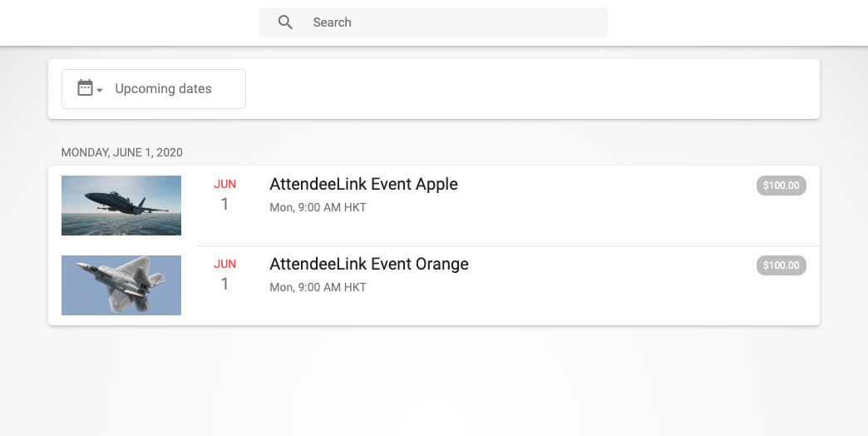Open AttendeeLink Event Orange title

368,264
